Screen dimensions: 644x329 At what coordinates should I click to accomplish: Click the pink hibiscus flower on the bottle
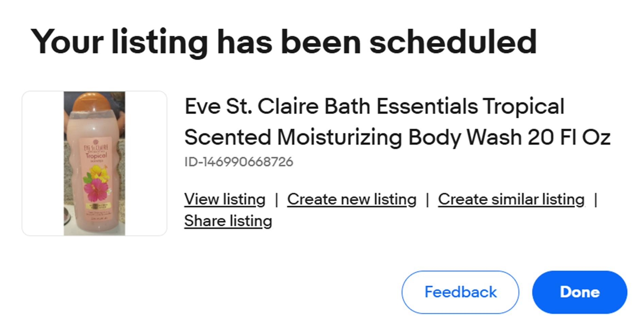[x=95, y=191]
